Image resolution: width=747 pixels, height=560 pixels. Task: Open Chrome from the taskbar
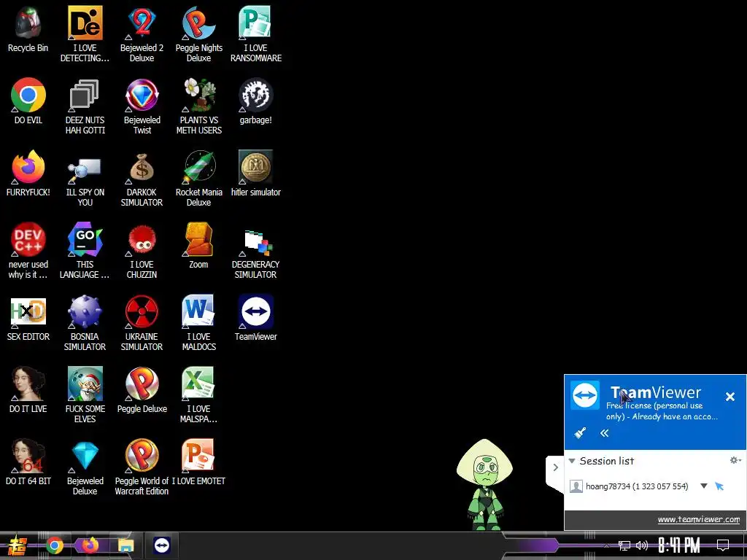[55, 545]
